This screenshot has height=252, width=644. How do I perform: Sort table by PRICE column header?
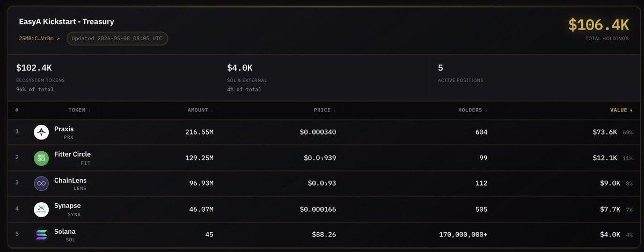pos(325,110)
